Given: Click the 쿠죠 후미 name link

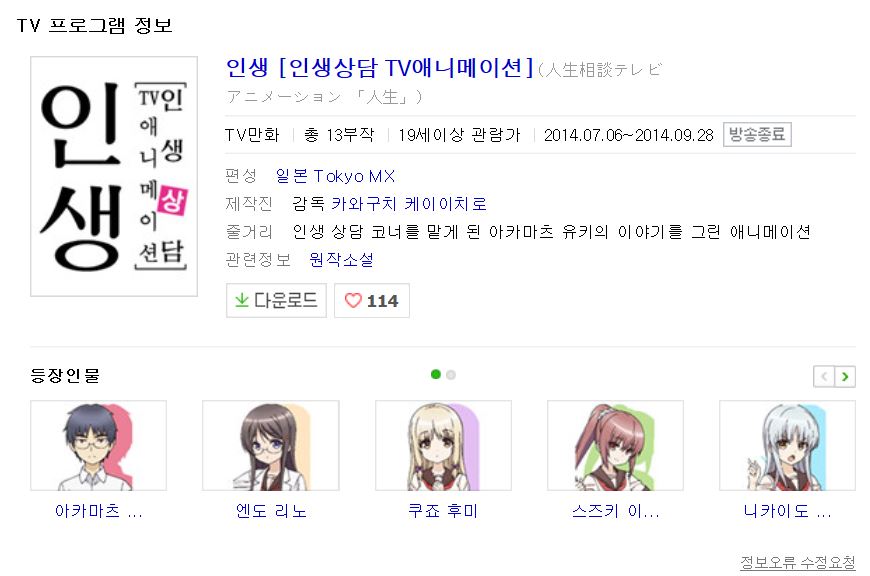Looking at the screenshot, I should pyautogui.click(x=443, y=511).
